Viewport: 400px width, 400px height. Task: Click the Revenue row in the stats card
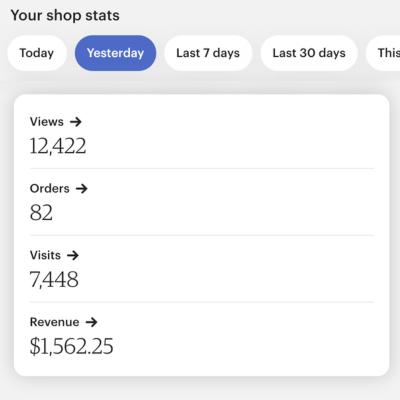click(202, 336)
